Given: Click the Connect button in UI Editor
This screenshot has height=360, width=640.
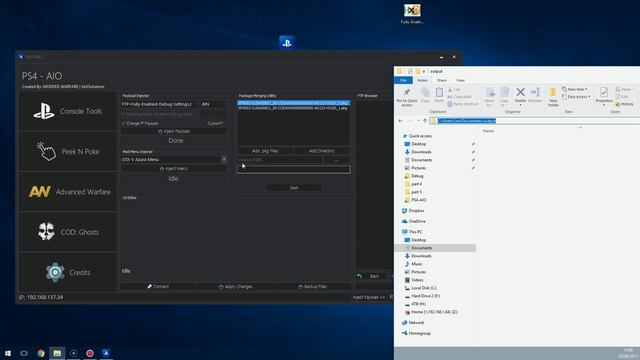Looking at the screenshot, I should click(x=158, y=287).
